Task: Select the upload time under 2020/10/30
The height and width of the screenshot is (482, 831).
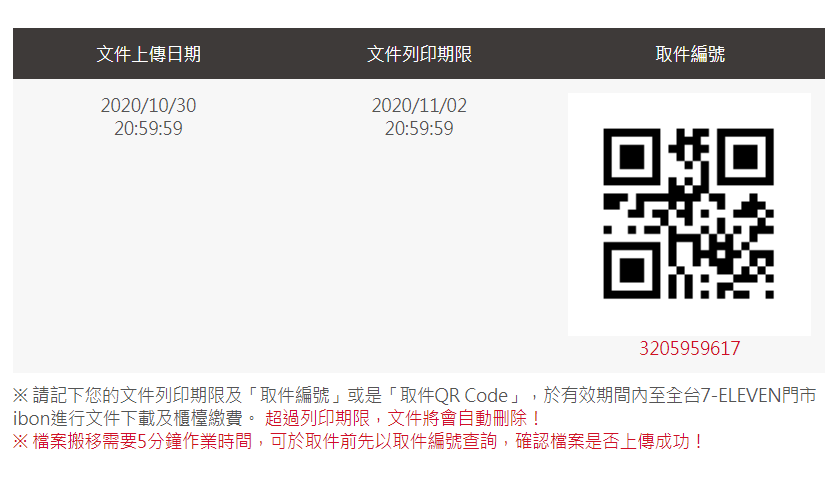Action: click(148, 128)
